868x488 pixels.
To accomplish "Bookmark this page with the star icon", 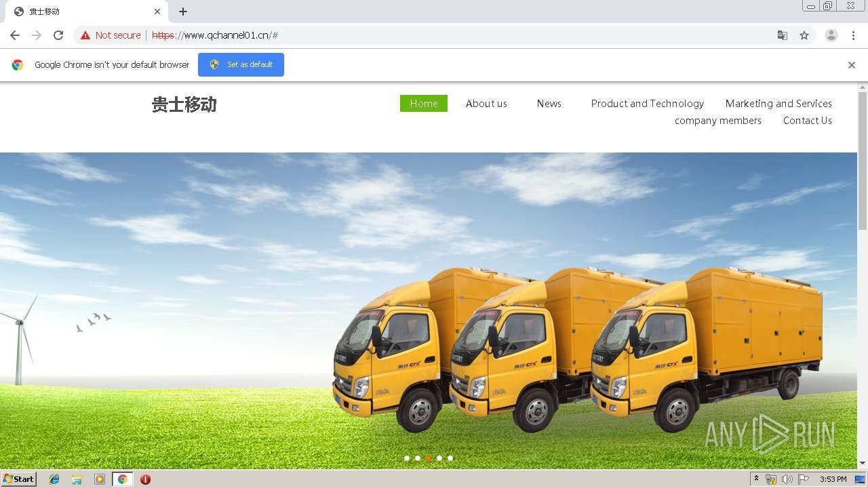I will [x=804, y=35].
